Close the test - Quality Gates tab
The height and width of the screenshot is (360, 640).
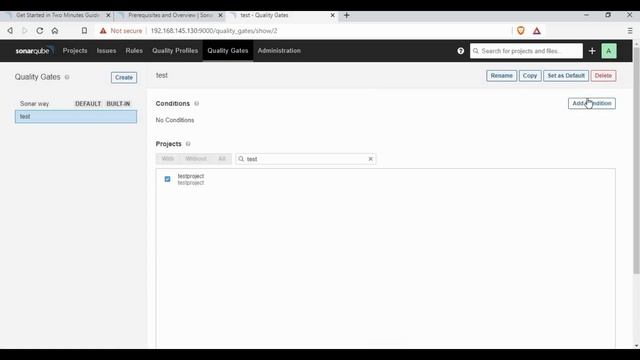click(332, 15)
